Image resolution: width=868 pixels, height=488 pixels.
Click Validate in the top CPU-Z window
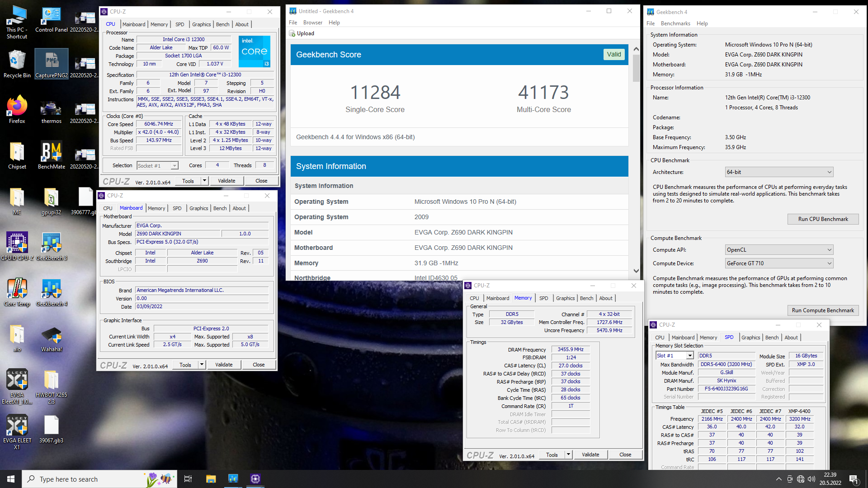coord(226,181)
